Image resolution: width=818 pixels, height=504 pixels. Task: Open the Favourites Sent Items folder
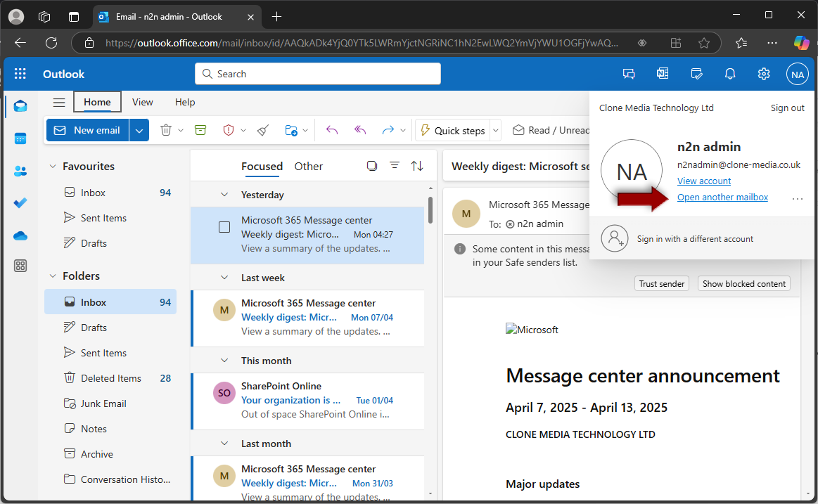[x=110, y=218]
